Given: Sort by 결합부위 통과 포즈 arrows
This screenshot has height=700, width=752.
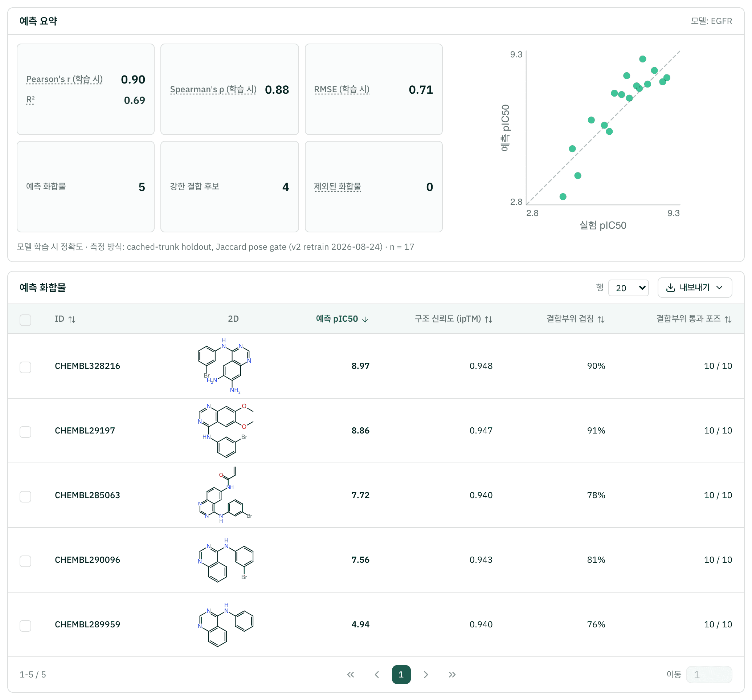Looking at the screenshot, I should pos(728,320).
